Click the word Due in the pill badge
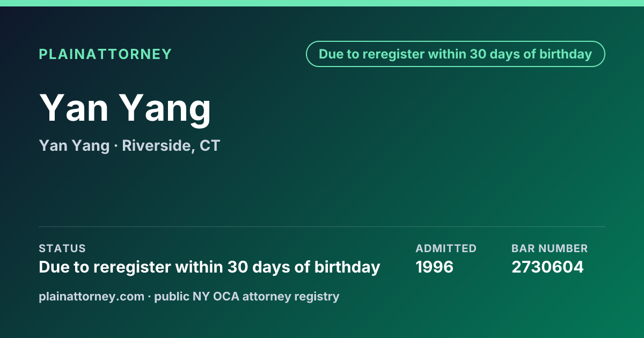Viewport: 644px width, 338px height. point(330,54)
